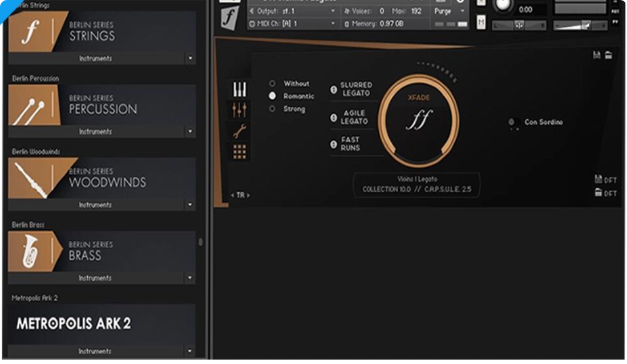
Task: Open the Output st.1 dropdown
Action: pyautogui.click(x=293, y=11)
